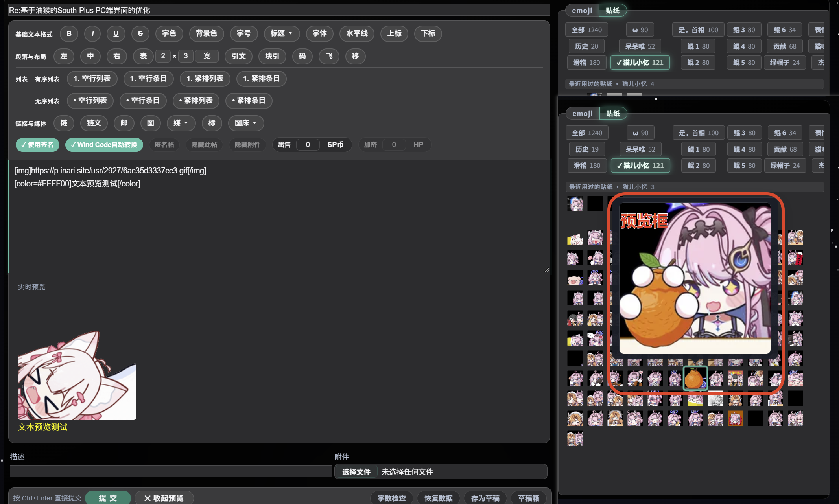The width and height of the screenshot is (839, 504).
Task: Toggle Wind Code自动转换 option
Action: click(104, 145)
